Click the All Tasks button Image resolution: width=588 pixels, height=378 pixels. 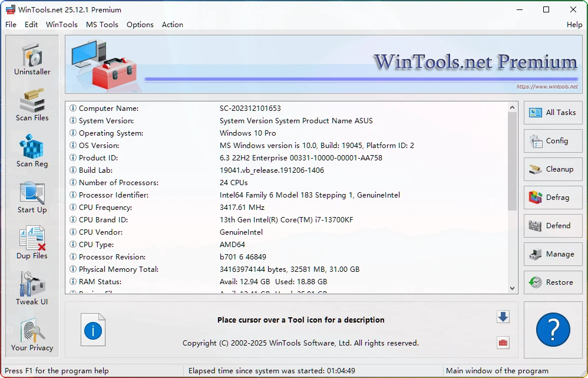[x=553, y=113]
